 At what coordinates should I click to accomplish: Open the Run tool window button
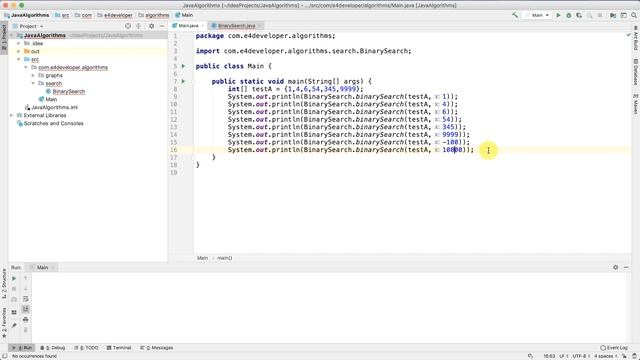point(22,348)
